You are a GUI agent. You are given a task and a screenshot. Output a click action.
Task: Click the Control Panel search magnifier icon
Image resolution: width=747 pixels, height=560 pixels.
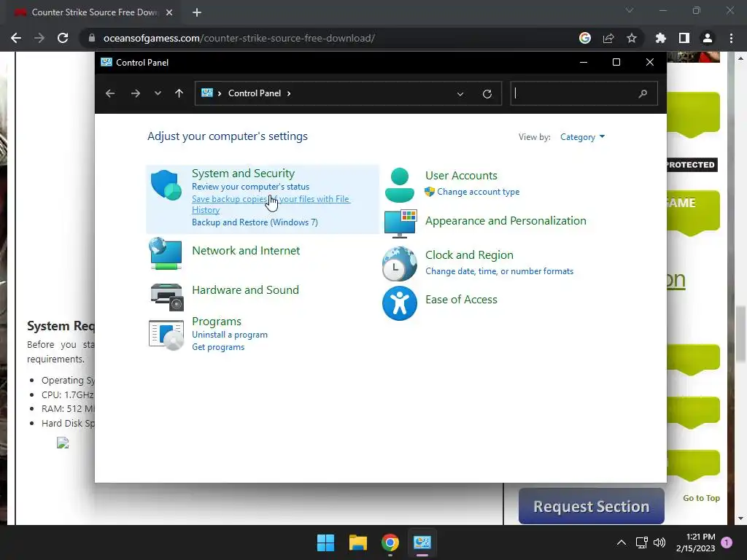coord(643,94)
